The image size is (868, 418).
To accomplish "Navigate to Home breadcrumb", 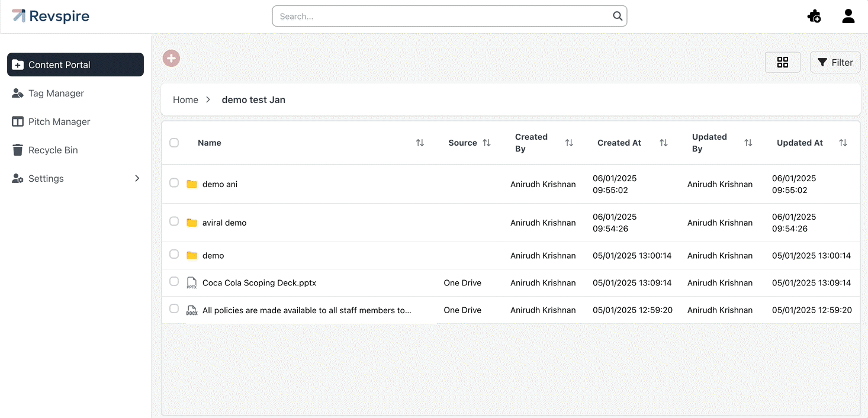I will pyautogui.click(x=185, y=99).
